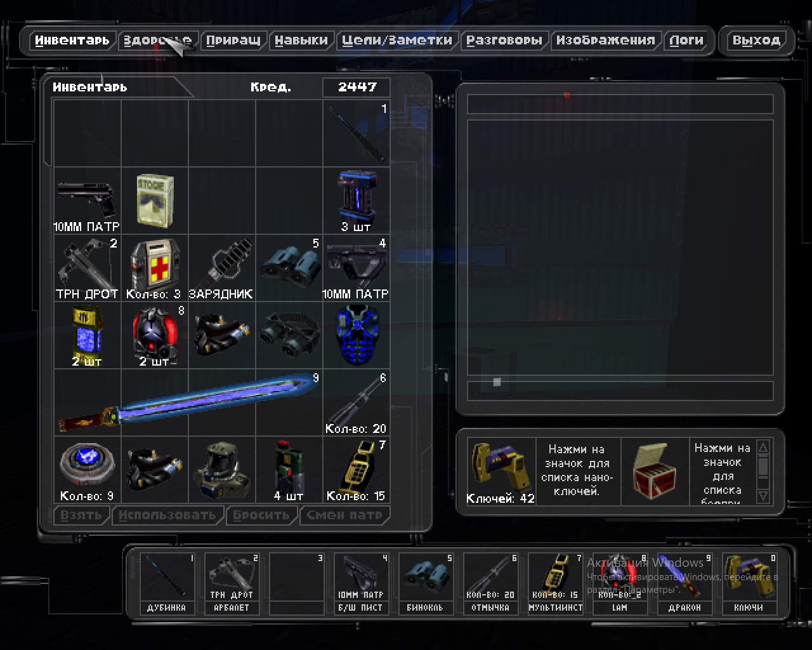Select the lockpicks with Кол-во: 20 in inventory
The width and height of the screenshot is (812, 650).
click(357, 402)
